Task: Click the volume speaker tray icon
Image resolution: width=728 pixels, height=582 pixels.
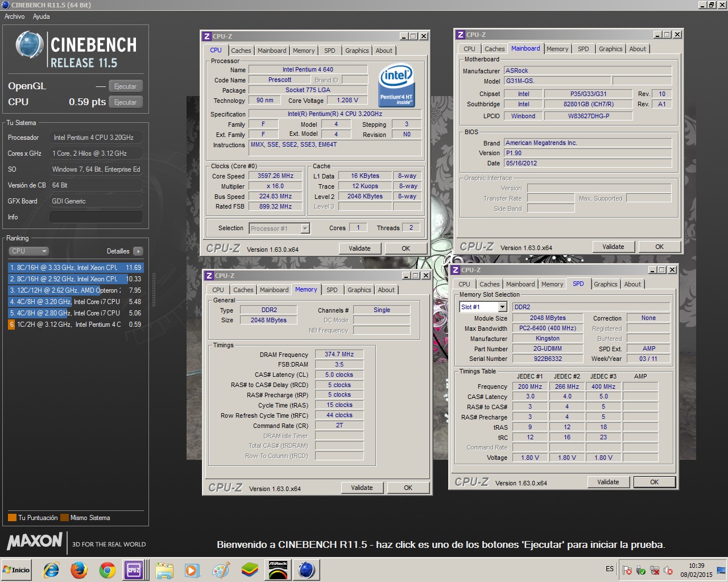Action: point(668,570)
